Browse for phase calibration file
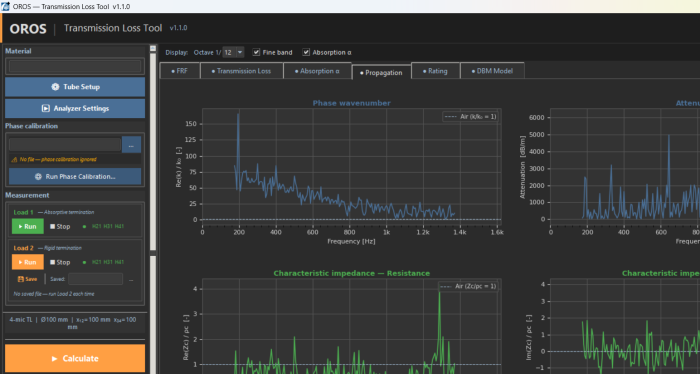This screenshot has height=374, width=700. (x=131, y=145)
